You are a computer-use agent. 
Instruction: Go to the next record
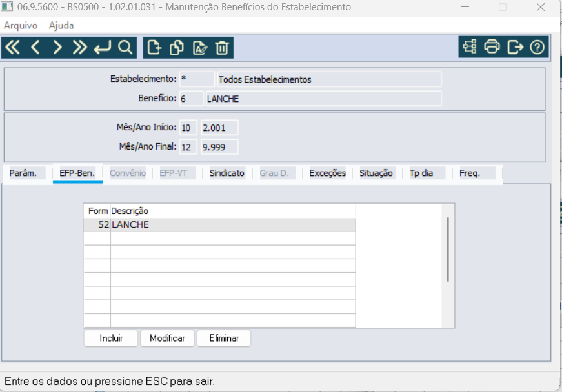[57, 47]
